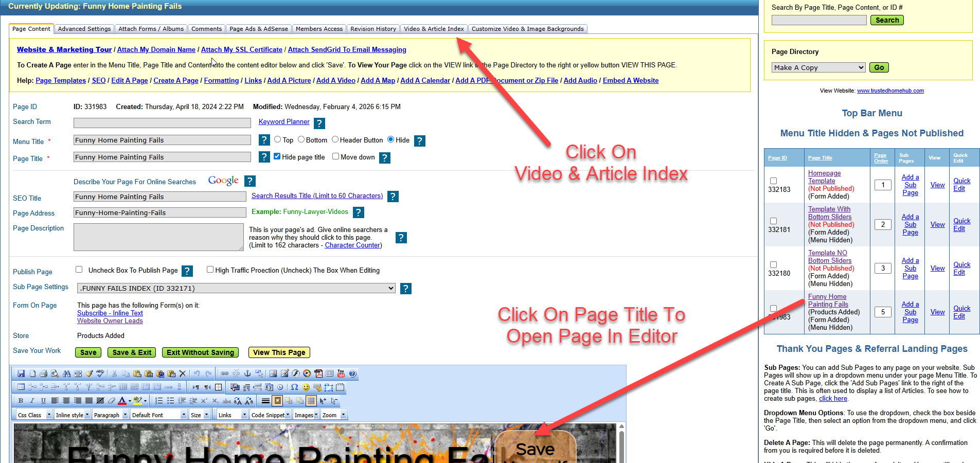Switch to the Revision History tab

(373, 29)
